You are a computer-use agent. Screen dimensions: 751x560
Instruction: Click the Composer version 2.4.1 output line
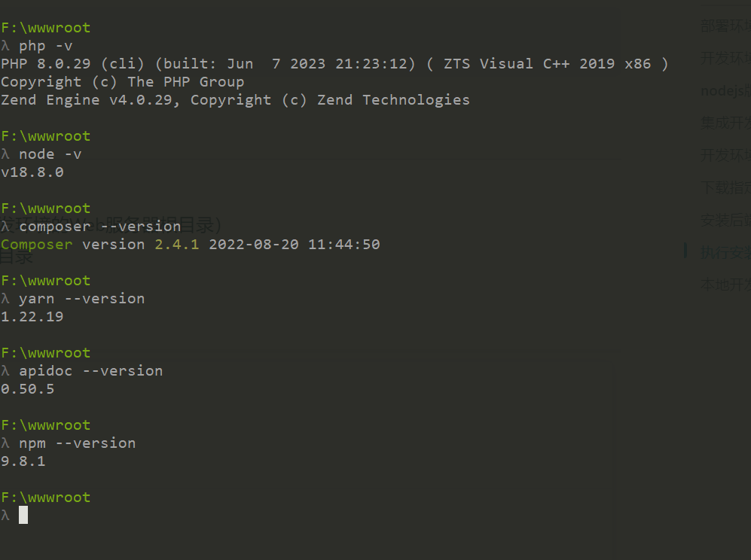[190, 245]
